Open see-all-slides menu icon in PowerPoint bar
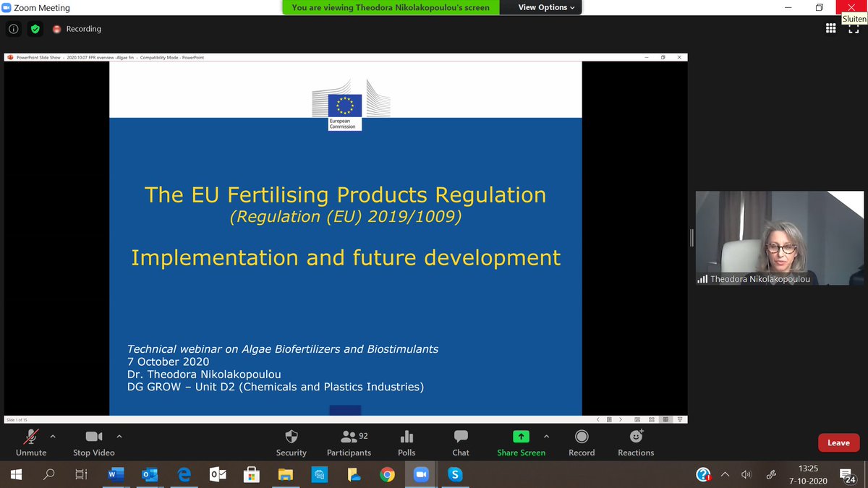Viewport: 868px width, 488px height. 609,419
